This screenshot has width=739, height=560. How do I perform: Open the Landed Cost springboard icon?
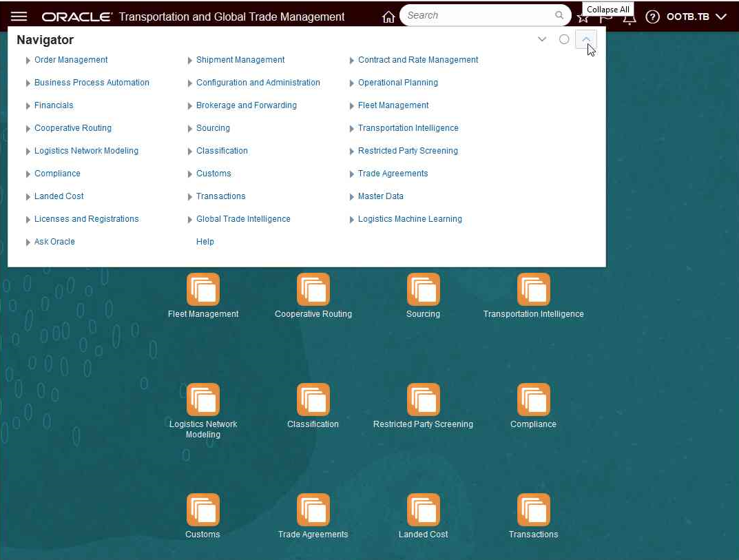424,510
